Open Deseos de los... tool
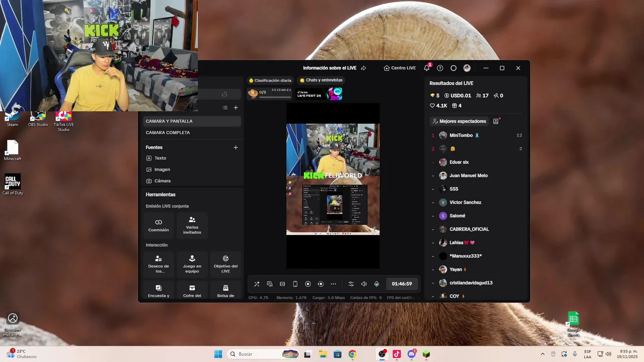 (158, 264)
